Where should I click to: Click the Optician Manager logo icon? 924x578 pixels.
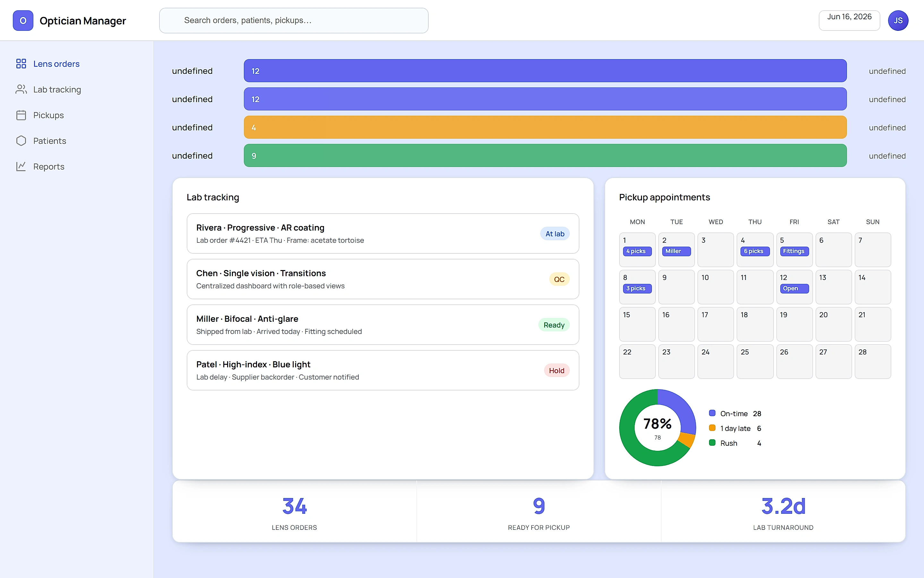pyautogui.click(x=23, y=21)
